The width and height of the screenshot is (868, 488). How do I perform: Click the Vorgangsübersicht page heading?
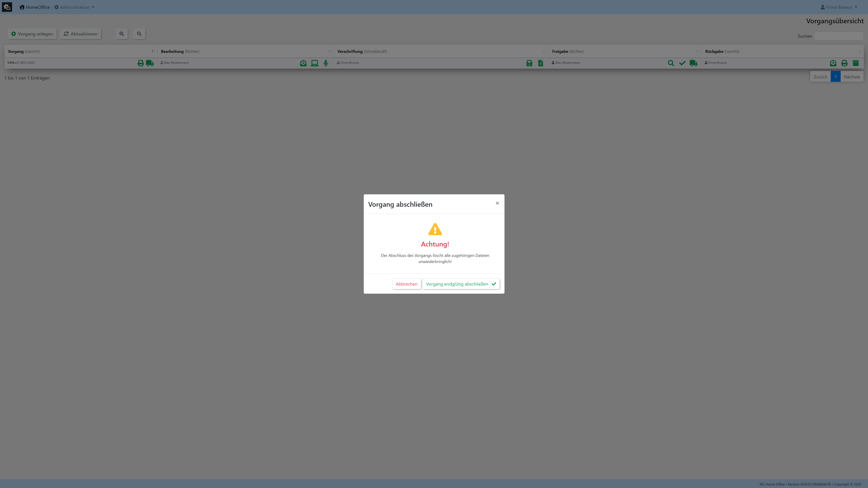tap(835, 21)
